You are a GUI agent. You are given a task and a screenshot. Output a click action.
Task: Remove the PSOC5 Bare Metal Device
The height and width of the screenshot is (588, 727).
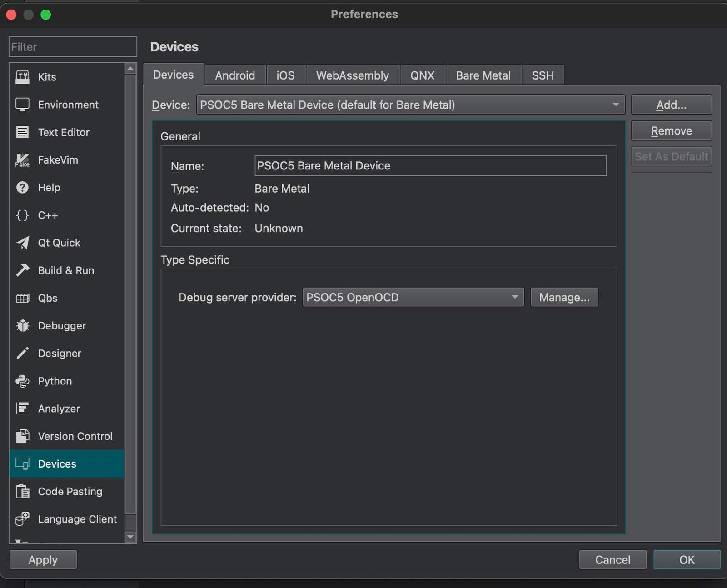(x=671, y=130)
